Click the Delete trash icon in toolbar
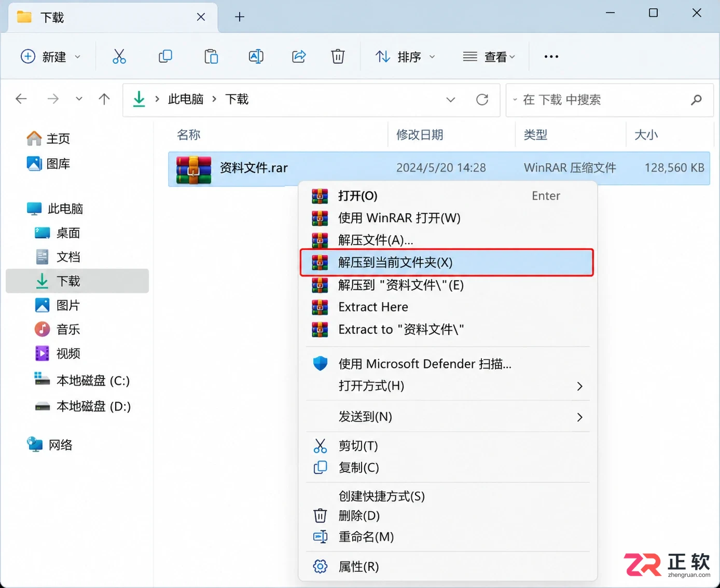The width and height of the screenshot is (720, 588). click(x=338, y=57)
